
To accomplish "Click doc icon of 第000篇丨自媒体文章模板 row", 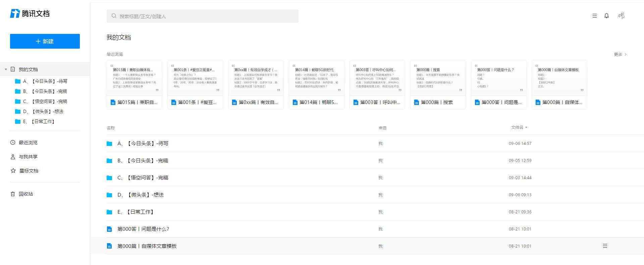I will pyautogui.click(x=109, y=246).
